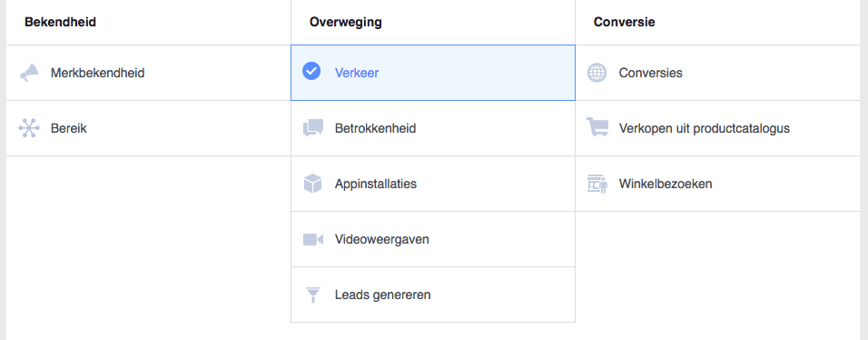Click the shopping cart icon for productcatalogus
This screenshot has height=340, width=868.
(597, 127)
